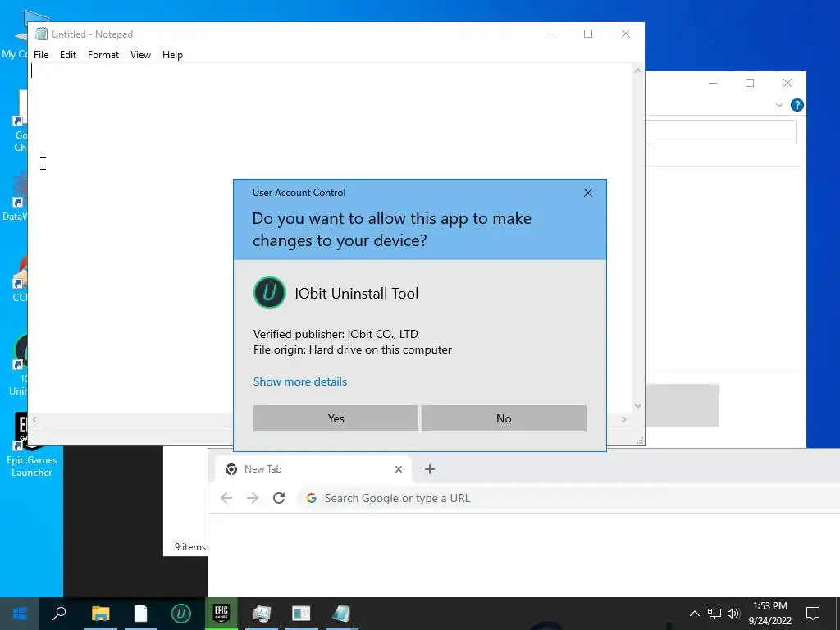This screenshot has width=840, height=630.
Task: Click Notepad's vertical scrollbar up arrow
Action: [x=637, y=71]
